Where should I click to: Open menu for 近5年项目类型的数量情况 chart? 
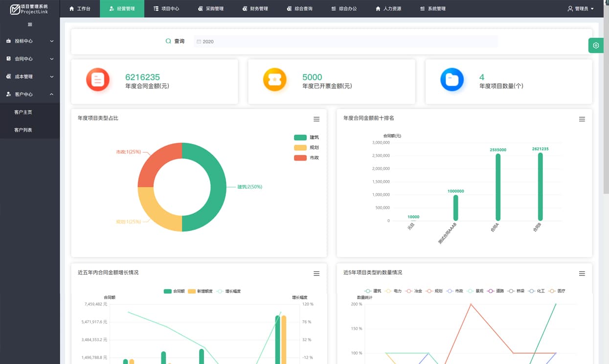(x=582, y=273)
